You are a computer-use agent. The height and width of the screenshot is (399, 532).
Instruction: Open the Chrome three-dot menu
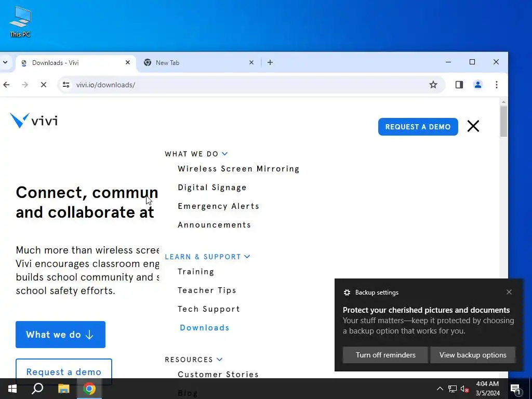click(496, 85)
